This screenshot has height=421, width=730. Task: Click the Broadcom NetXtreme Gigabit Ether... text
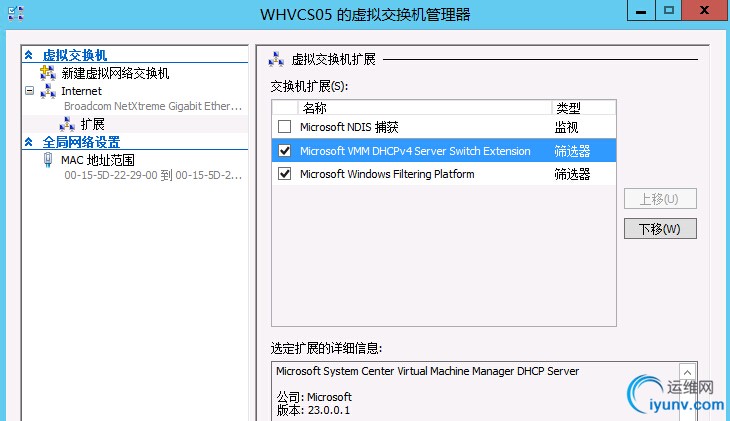[153, 106]
